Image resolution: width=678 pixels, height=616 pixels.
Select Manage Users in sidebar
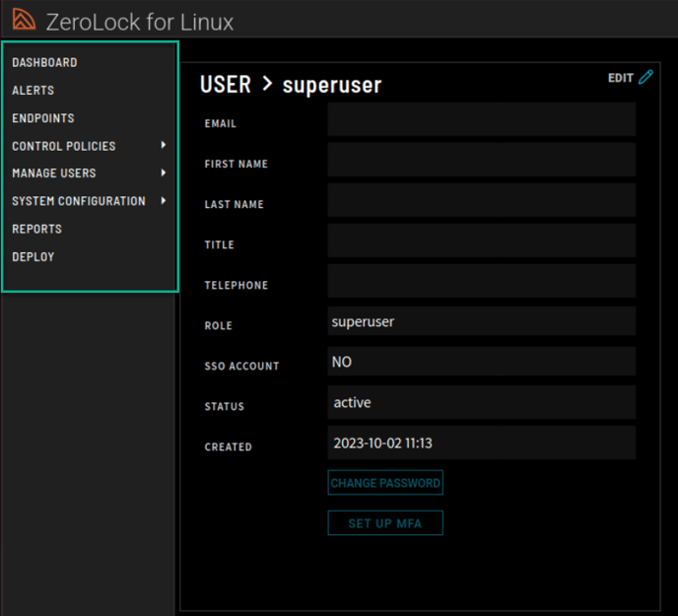point(54,173)
